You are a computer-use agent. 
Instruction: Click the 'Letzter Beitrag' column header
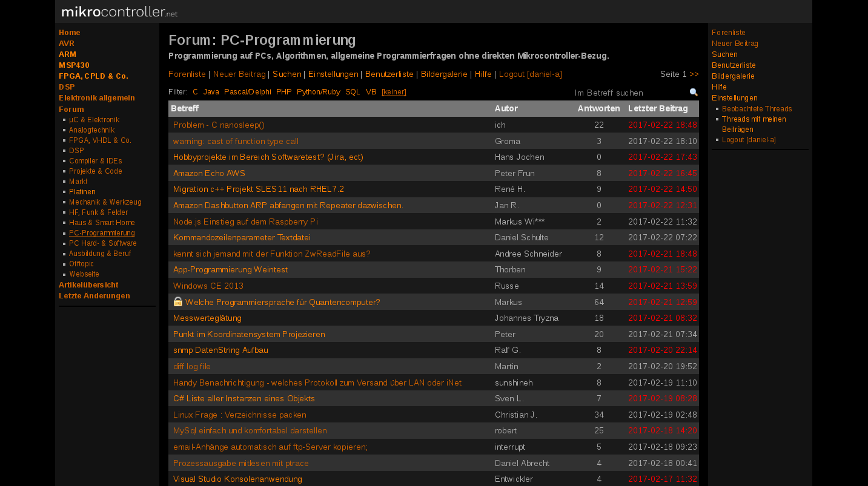pyautogui.click(x=658, y=108)
